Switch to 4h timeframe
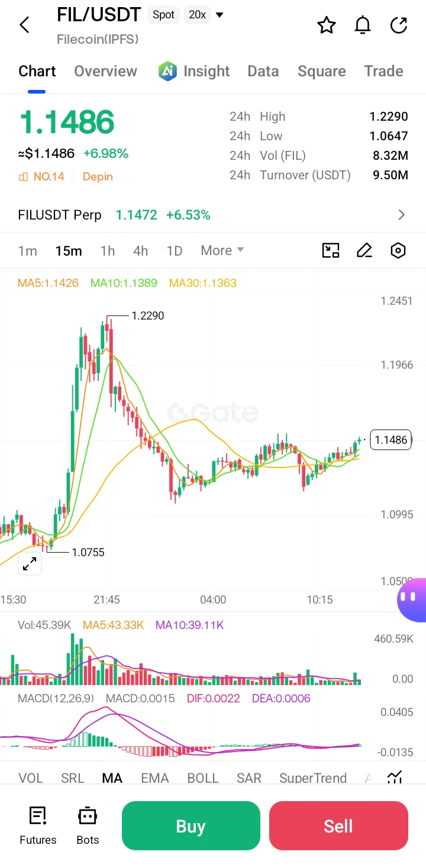426x868 pixels. click(x=140, y=251)
